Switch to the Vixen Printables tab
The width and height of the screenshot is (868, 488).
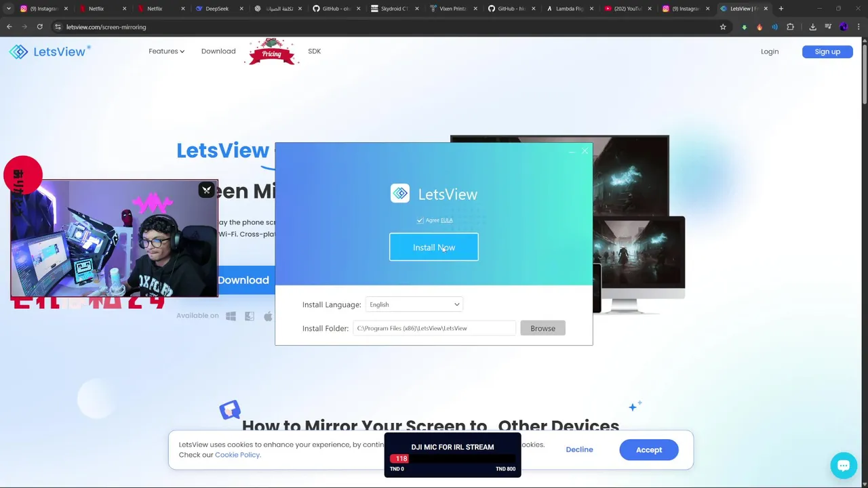point(453,9)
